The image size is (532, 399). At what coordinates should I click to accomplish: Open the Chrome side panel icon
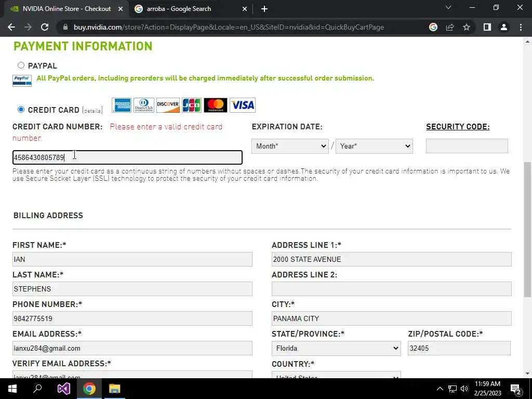487,27
